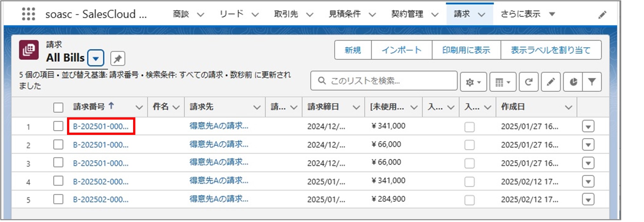Open 請求先 column menu chevron
This screenshot has height=222, width=644.
(257, 108)
